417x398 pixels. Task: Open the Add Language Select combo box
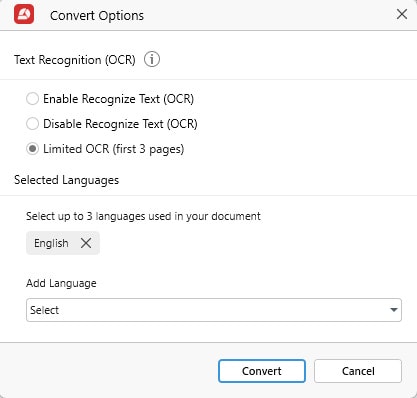point(214,310)
